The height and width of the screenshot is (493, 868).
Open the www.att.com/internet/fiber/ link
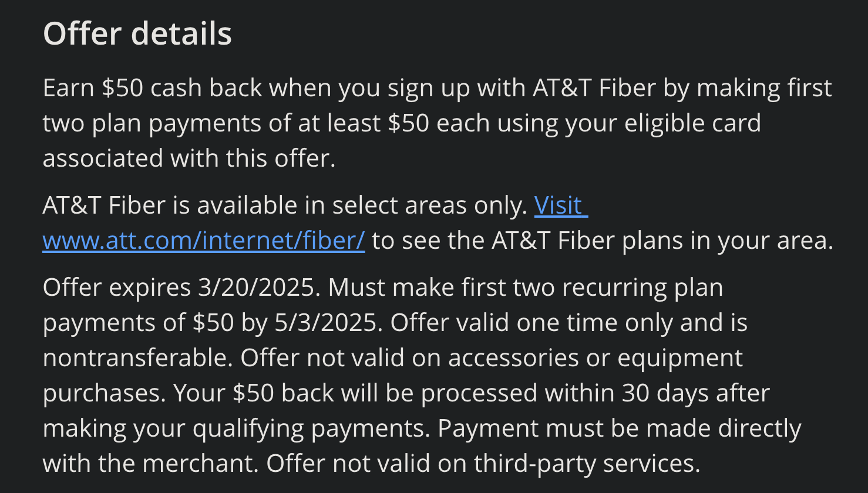(203, 241)
